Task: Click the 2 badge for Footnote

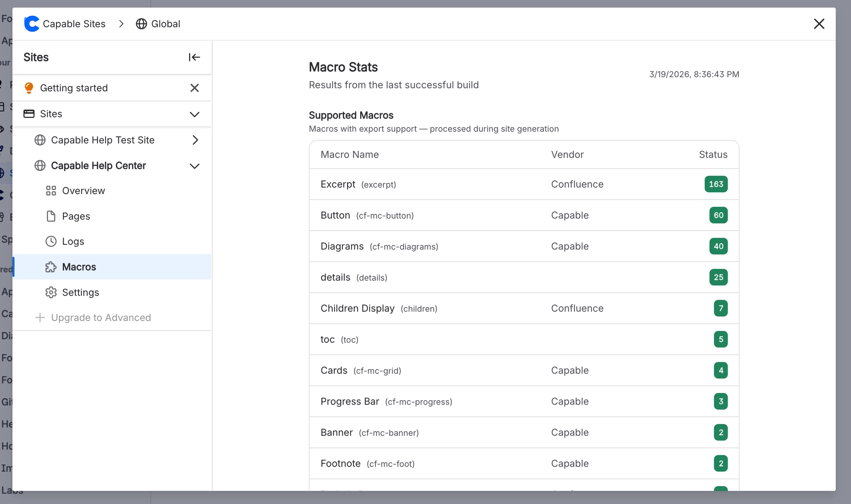Action: point(721,463)
